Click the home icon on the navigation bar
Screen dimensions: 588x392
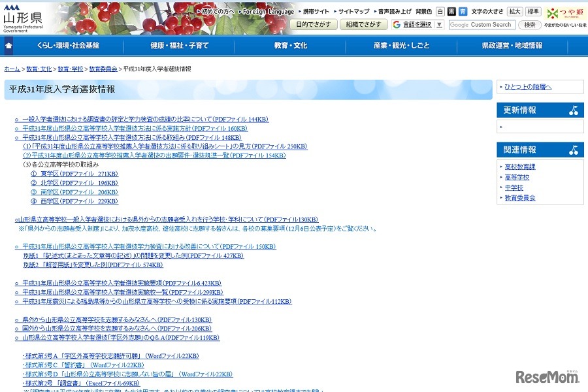[7, 47]
